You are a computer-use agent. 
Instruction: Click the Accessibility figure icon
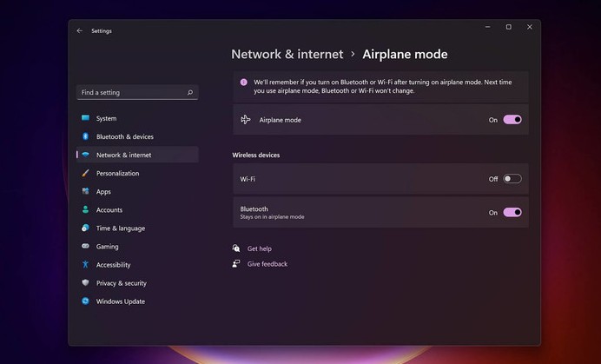click(85, 264)
